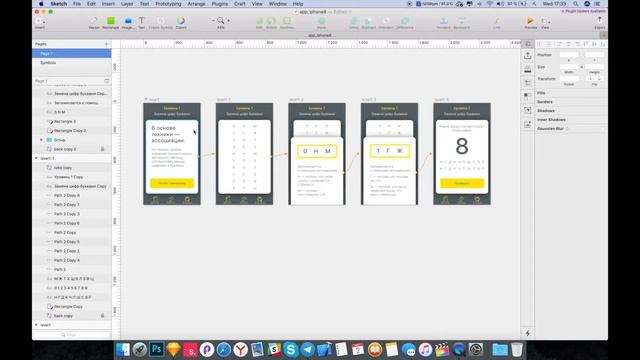Image resolution: width=640 pixels, height=360 pixels.
Task: Select the Path 2 Copy 8 layer
Action: [x=71, y=196]
